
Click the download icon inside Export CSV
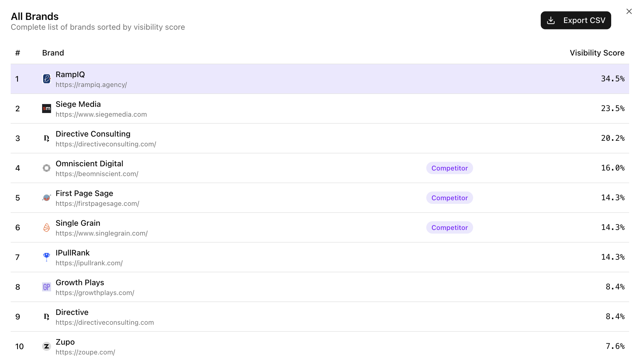551,20
